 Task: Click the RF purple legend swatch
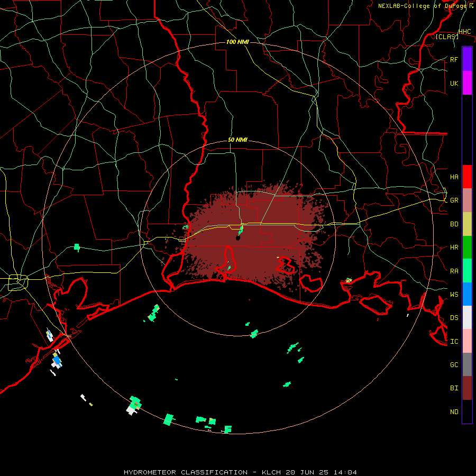tap(467, 59)
